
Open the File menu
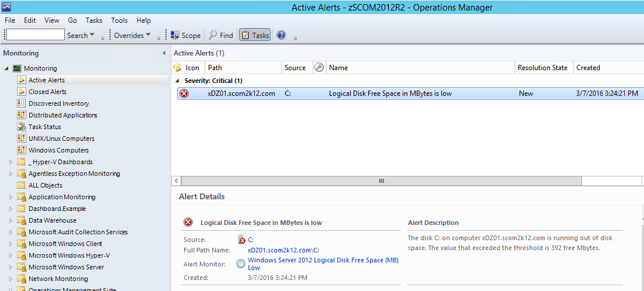coord(10,20)
